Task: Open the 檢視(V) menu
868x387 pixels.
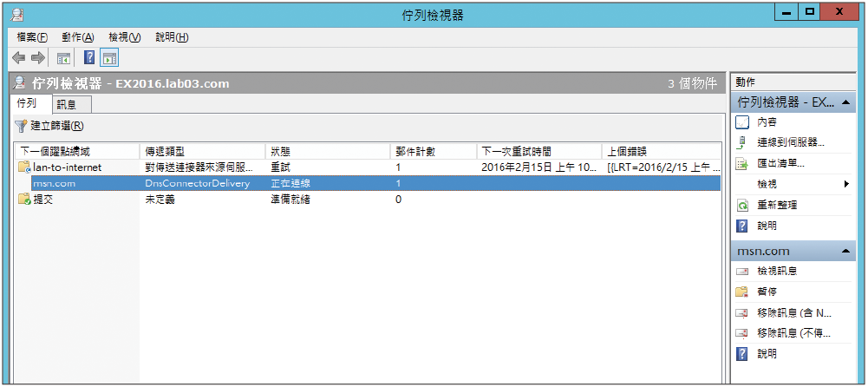Action: pos(125,37)
